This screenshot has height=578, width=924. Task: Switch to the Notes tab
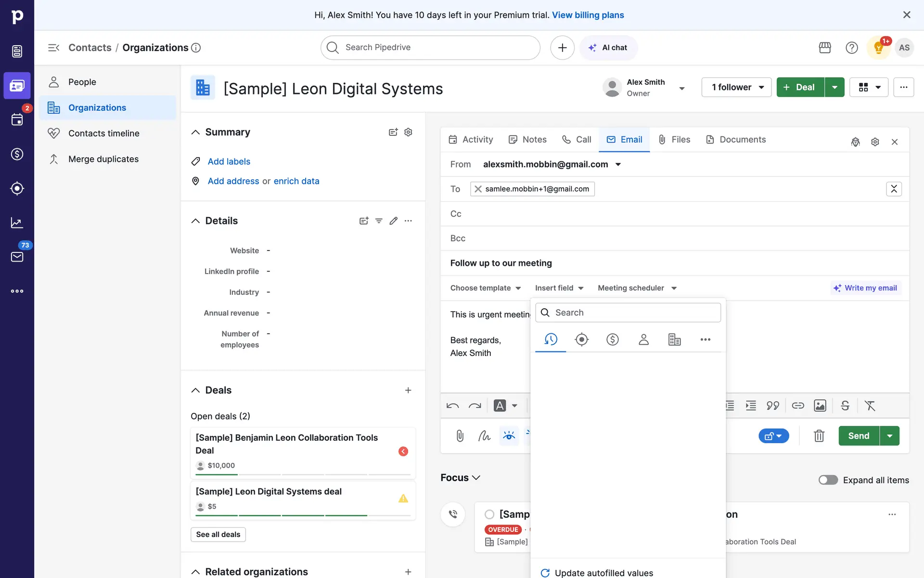coord(527,140)
